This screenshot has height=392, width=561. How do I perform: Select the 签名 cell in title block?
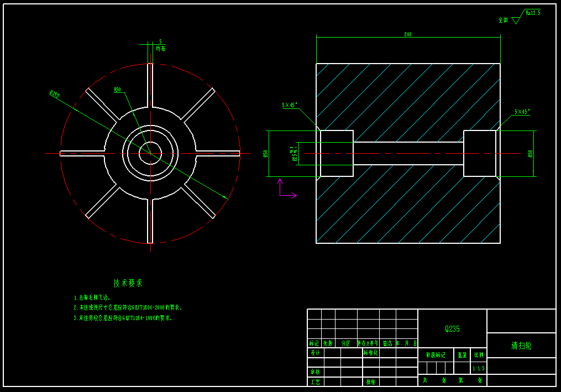(x=387, y=343)
